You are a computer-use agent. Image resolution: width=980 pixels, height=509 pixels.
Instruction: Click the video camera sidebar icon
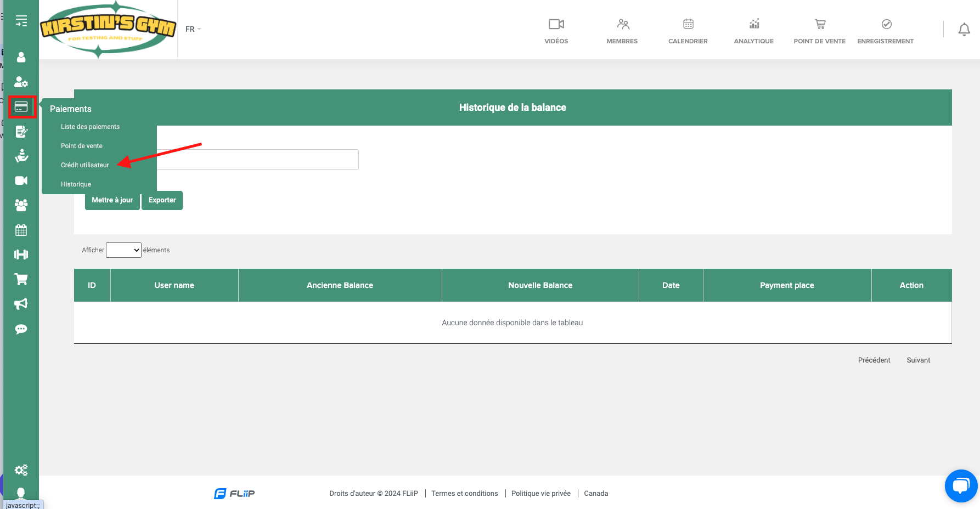coord(21,180)
